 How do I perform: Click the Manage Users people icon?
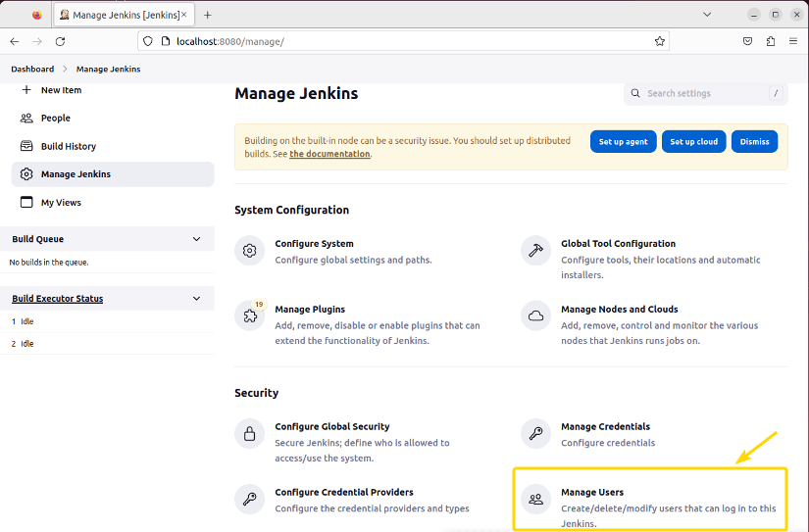click(x=536, y=499)
